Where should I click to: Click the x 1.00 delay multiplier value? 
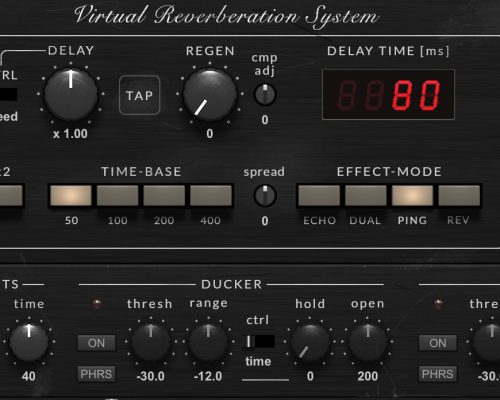[x=70, y=134]
